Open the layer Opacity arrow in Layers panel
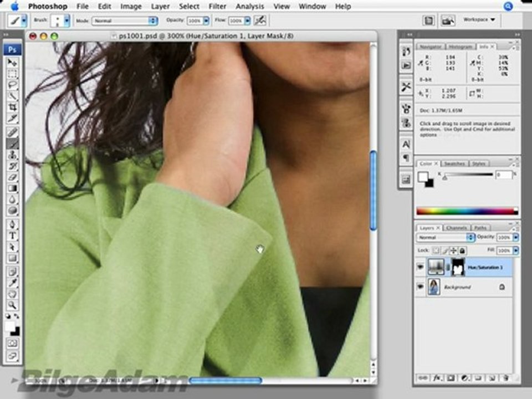The height and width of the screenshot is (399, 532). (516, 237)
